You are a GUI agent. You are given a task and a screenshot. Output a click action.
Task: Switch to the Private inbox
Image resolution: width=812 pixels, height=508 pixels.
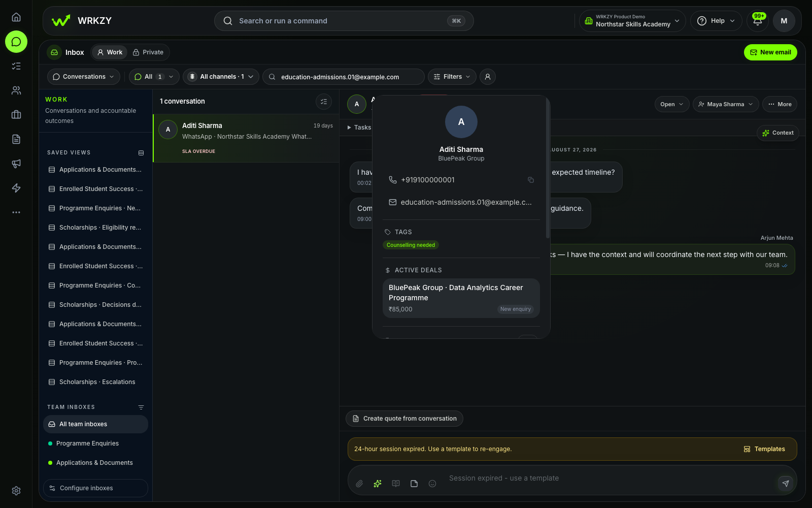click(x=148, y=52)
